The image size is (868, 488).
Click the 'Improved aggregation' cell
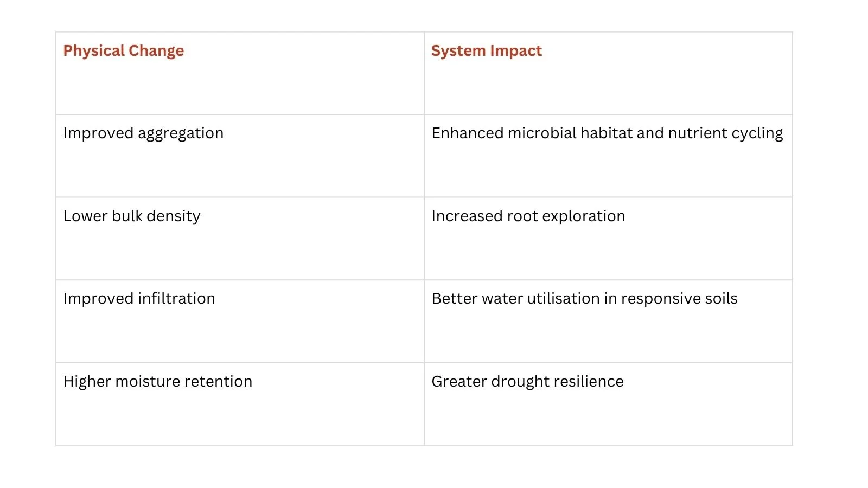coord(240,156)
